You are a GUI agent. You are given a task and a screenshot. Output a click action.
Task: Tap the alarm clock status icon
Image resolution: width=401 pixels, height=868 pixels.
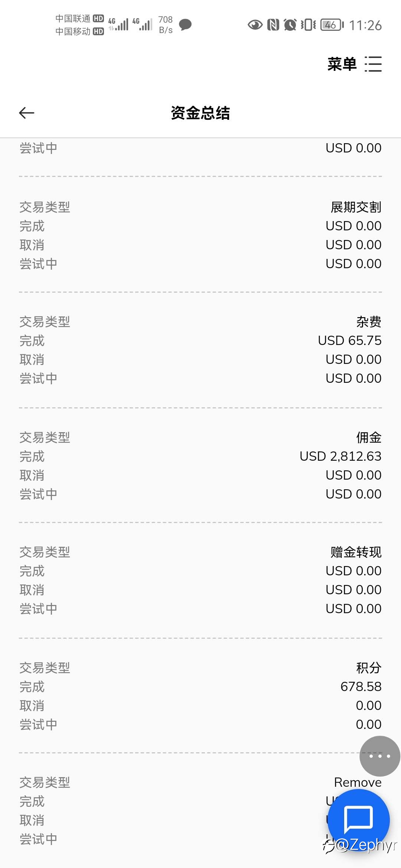290,25
